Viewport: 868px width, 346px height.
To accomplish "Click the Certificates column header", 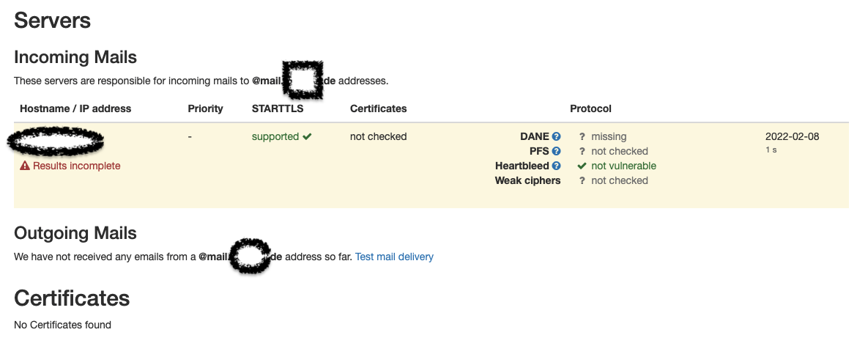I will point(378,108).
